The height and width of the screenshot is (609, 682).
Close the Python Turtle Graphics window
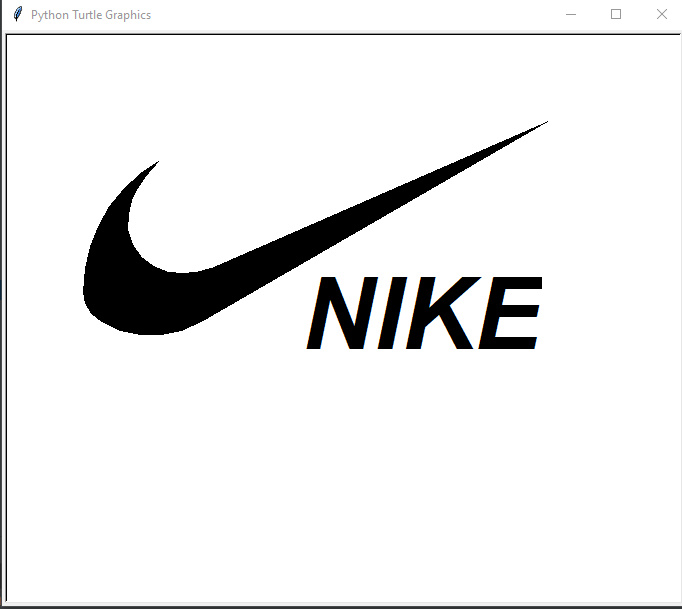pyautogui.click(x=662, y=14)
